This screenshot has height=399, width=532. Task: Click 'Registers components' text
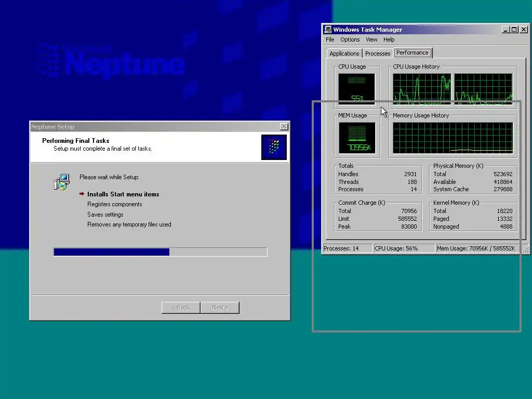click(x=115, y=204)
